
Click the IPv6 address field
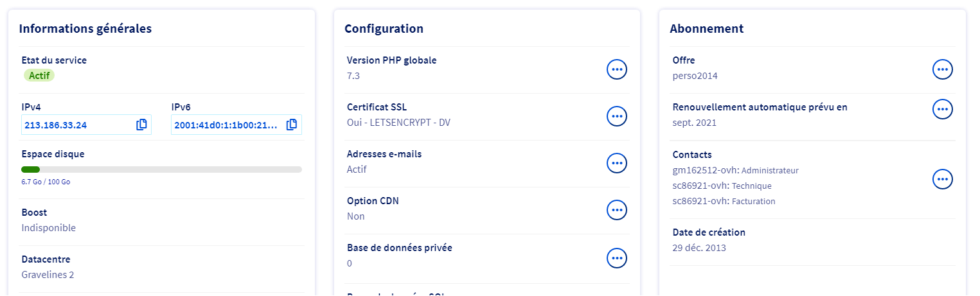pyautogui.click(x=226, y=125)
